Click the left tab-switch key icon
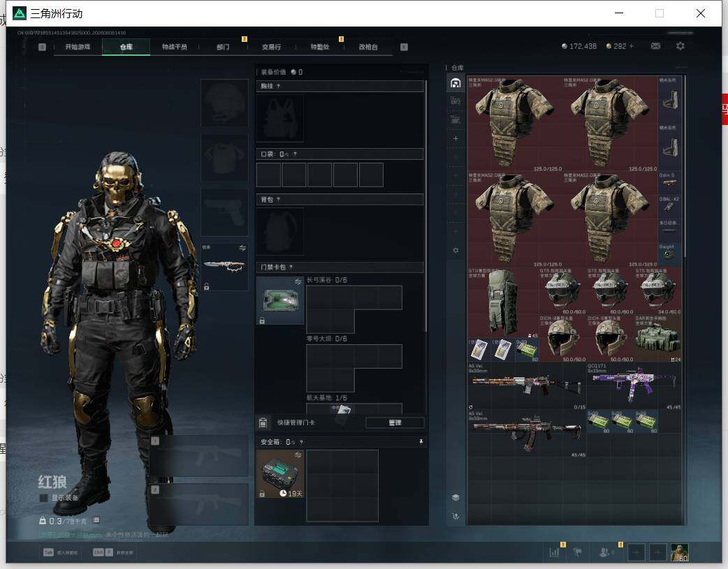This screenshot has height=569, width=728. 42,47
